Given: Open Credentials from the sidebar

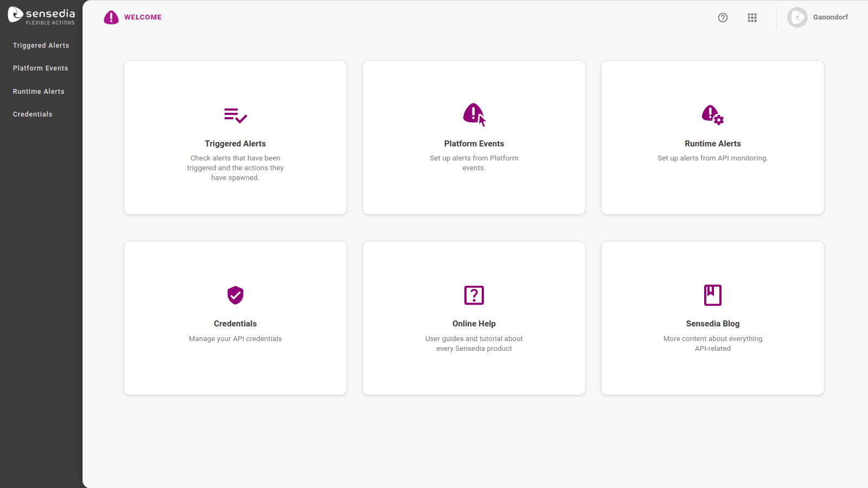Looking at the screenshot, I should click(33, 114).
